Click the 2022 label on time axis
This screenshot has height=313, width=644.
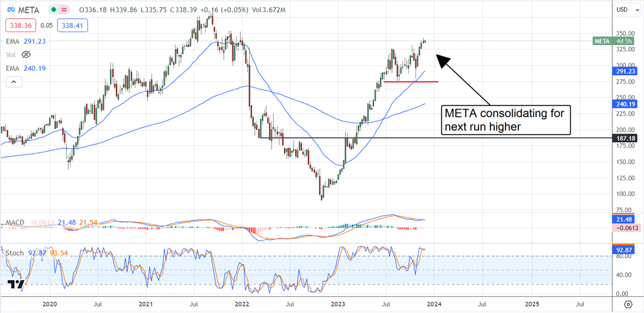point(241,304)
